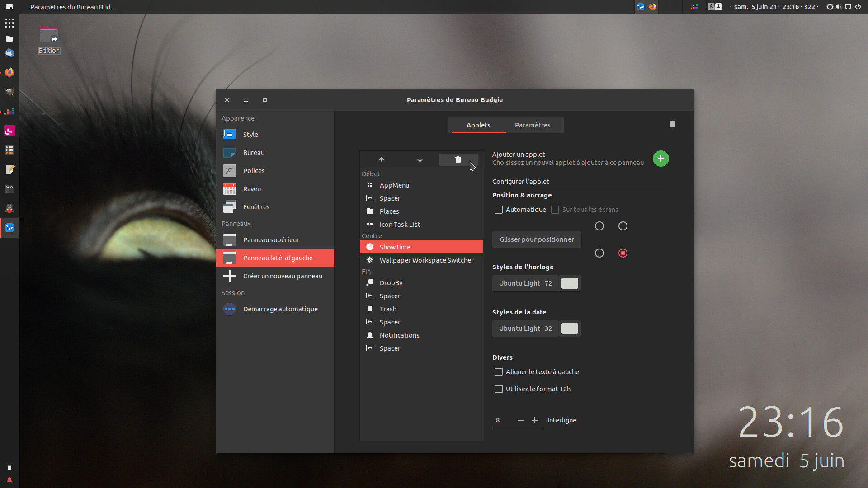Open the clock color swatch
The image size is (868, 488).
pyautogui.click(x=569, y=283)
